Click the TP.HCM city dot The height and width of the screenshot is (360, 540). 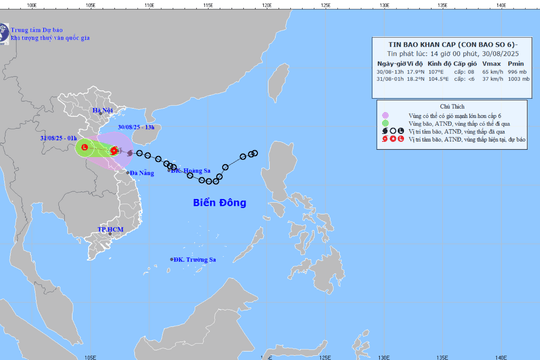pyautogui.click(x=110, y=234)
